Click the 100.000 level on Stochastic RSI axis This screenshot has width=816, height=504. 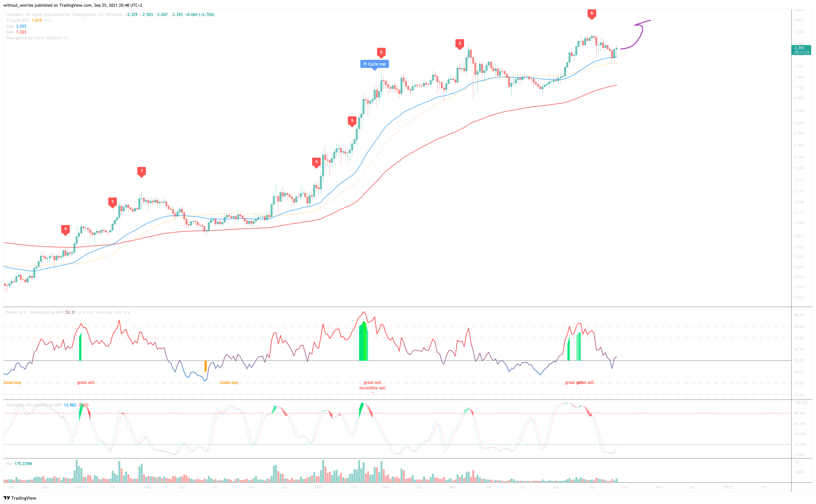point(801,403)
